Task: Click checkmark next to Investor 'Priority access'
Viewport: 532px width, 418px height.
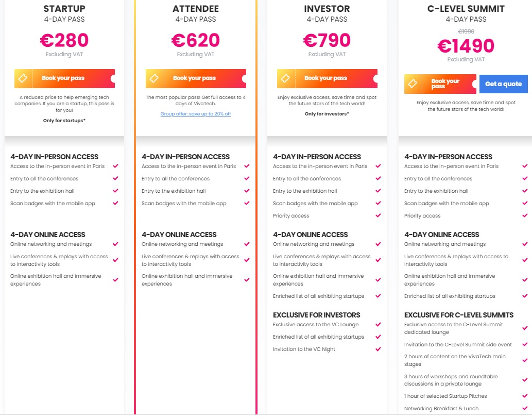Action: click(379, 215)
